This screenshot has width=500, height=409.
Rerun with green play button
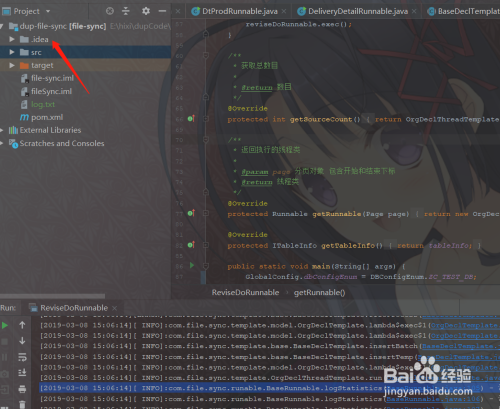5,325
